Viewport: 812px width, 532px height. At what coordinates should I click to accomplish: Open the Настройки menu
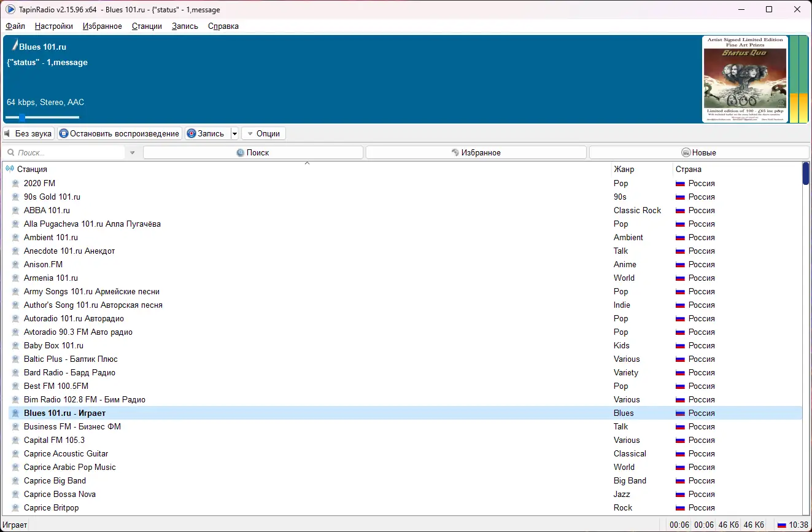point(54,26)
